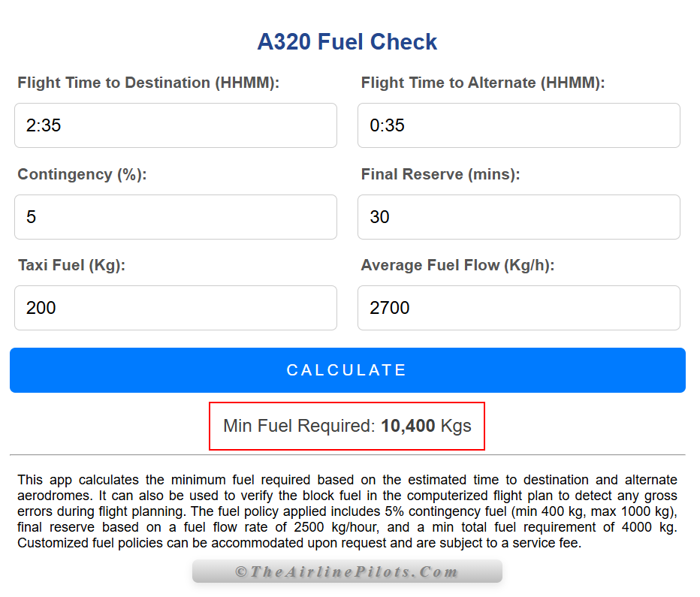The image size is (700, 597).
Task: Click the Kgs unit in the result
Action: tap(456, 427)
